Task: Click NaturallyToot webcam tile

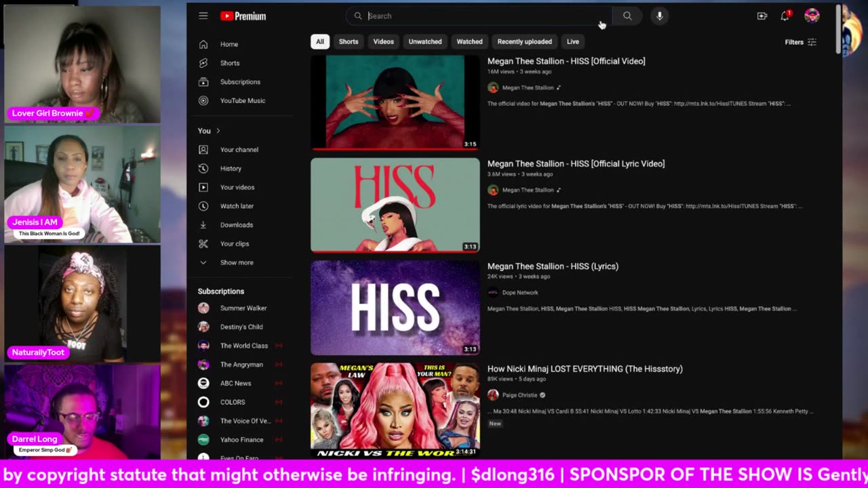Action: pos(82,304)
